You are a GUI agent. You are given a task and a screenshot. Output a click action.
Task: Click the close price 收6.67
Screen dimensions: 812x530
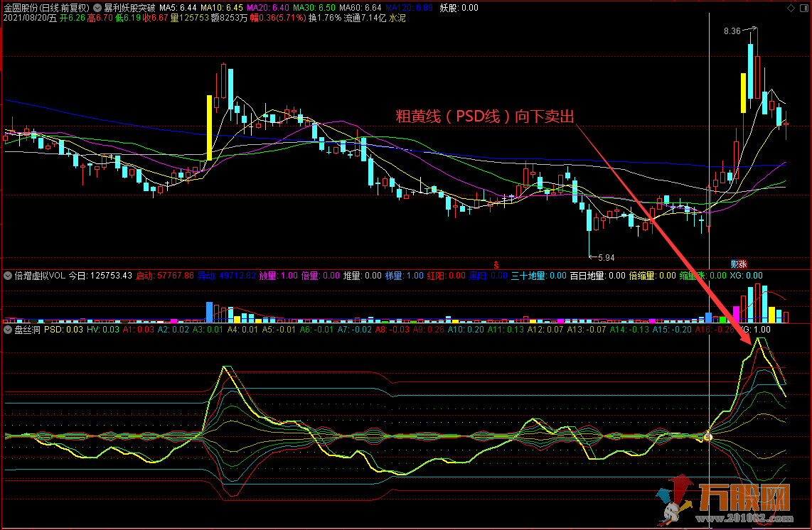point(155,18)
